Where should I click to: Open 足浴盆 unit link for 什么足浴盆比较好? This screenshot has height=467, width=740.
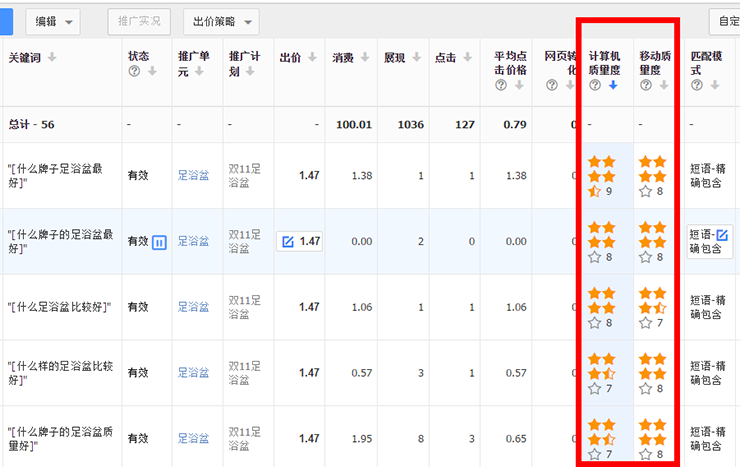coord(193,307)
